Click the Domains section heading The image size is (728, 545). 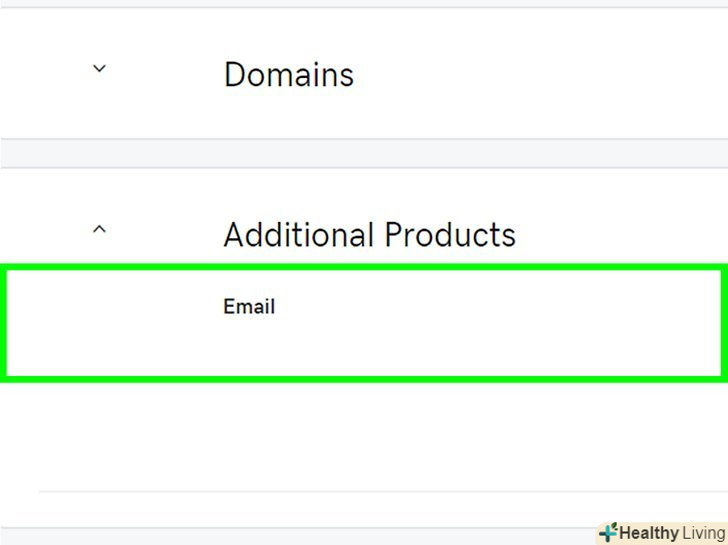[x=288, y=75]
